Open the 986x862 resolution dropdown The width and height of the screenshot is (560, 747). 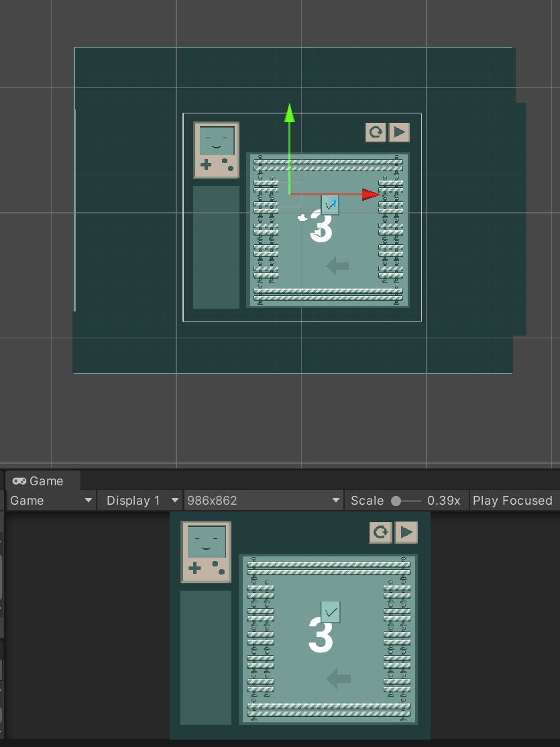tap(264, 500)
